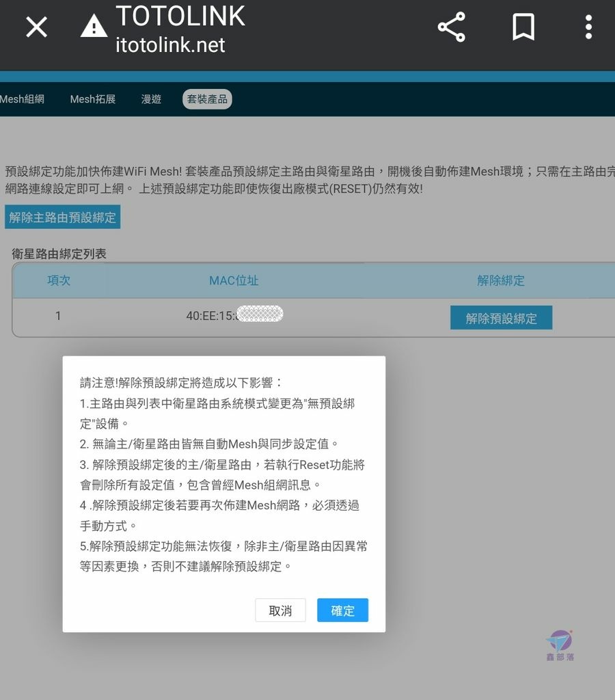Close the in-app browser with X icon

(37, 27)
